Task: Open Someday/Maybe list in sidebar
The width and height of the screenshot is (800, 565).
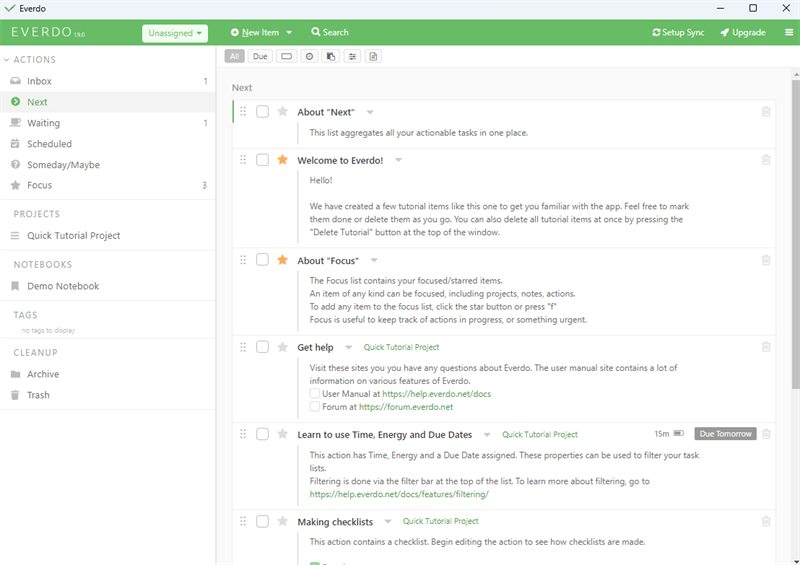Action: point(108,164)
